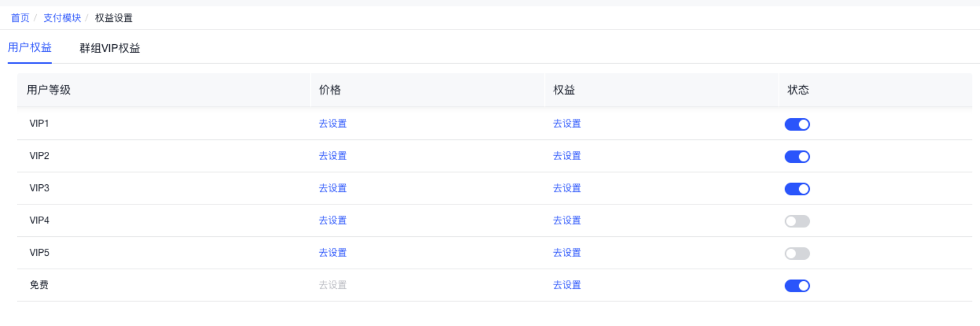
Task: Set the VIP4 price via 去设置
Action: click(333, 220)
